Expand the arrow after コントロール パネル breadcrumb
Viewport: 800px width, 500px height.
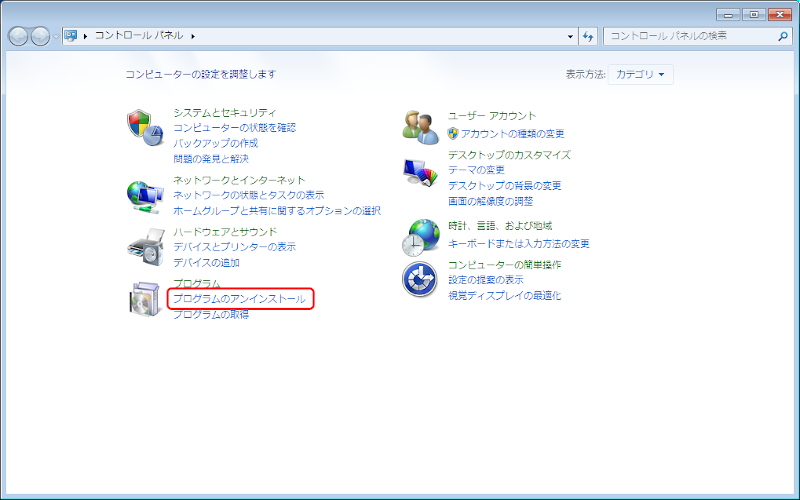(x=193, y=36)
